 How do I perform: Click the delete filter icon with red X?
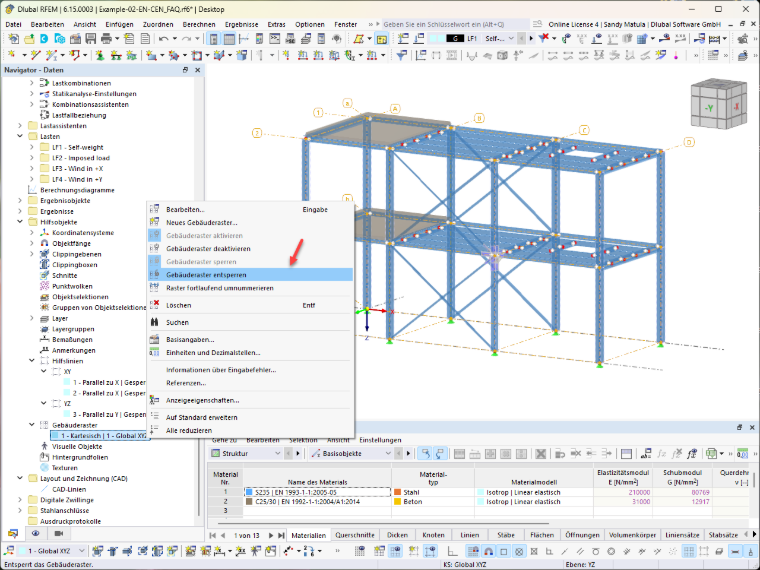tap(544, 38)
